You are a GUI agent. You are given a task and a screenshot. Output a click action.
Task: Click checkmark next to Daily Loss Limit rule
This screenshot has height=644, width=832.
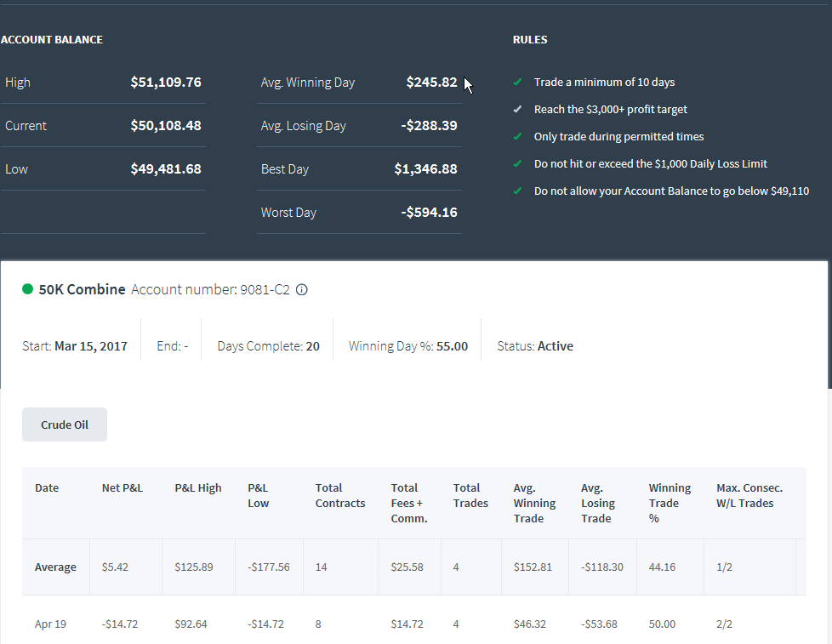click(518, 163)
